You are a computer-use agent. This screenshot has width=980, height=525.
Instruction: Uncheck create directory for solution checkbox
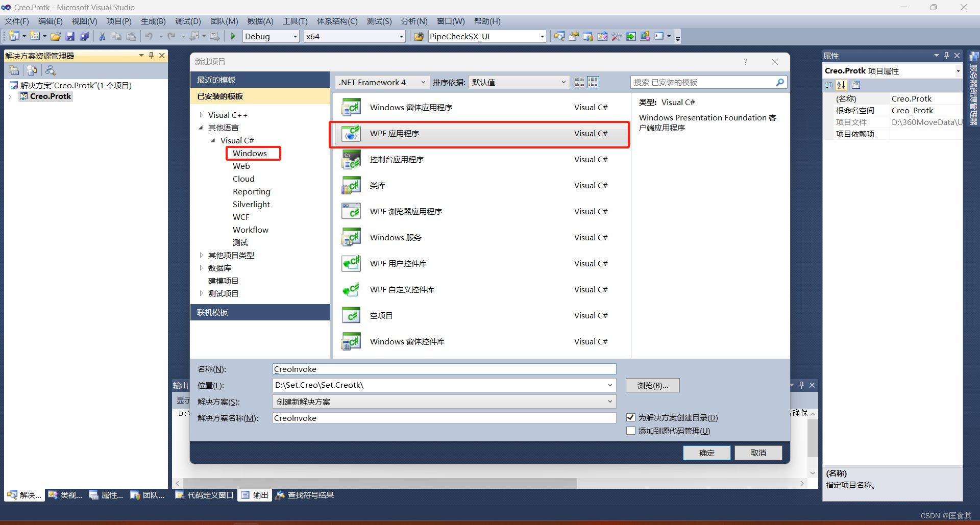pos(631,417)
